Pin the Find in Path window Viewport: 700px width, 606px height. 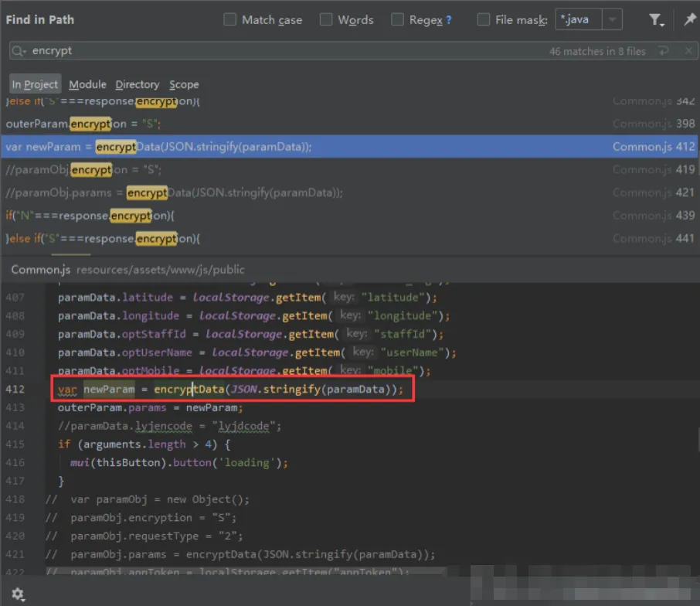click(x=689, y=20)
